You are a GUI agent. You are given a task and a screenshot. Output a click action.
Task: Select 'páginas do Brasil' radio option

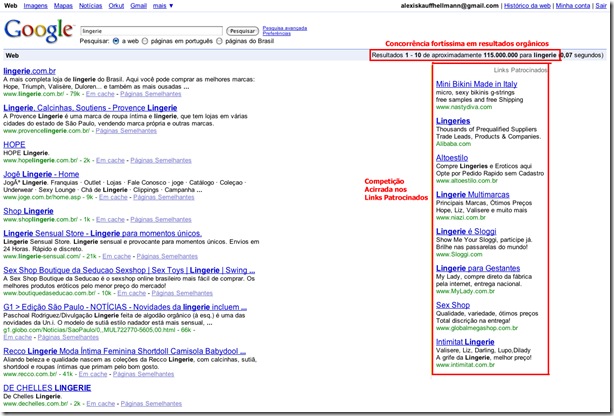[219, 41]
